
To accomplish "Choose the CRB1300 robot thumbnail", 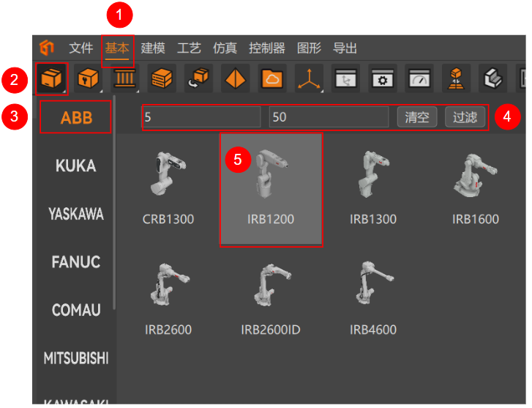I will coord(168,189).
